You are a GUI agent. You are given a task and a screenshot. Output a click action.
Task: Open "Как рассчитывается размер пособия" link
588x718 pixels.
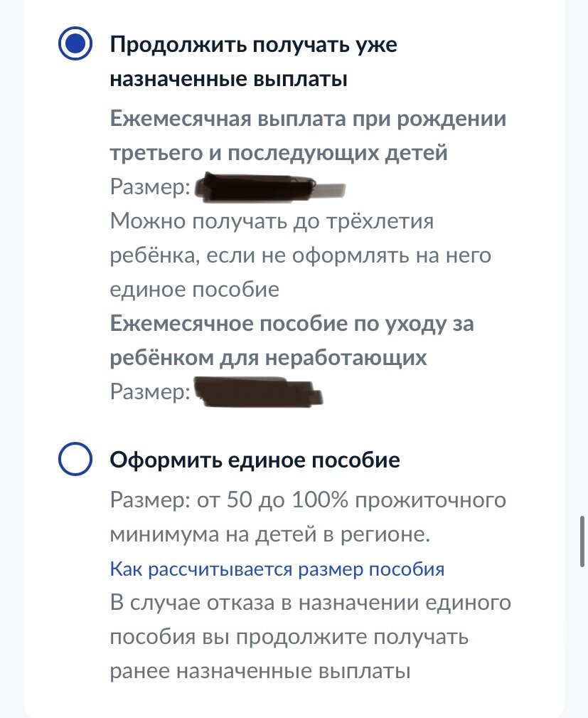(x=277, y=569)
